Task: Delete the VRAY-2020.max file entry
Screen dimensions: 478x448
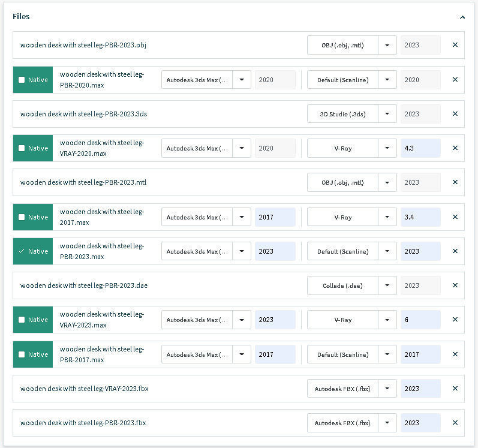Action: click(455, 148)
